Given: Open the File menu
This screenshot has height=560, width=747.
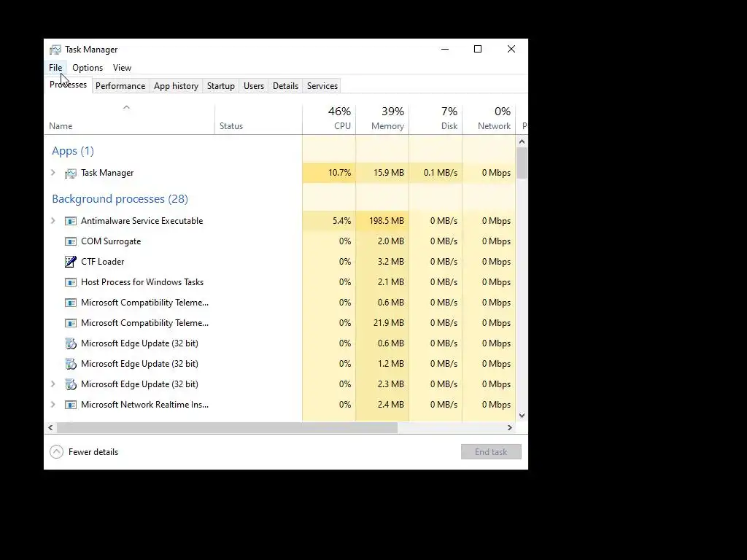Looking at the screenshot, I should (55, 68).
